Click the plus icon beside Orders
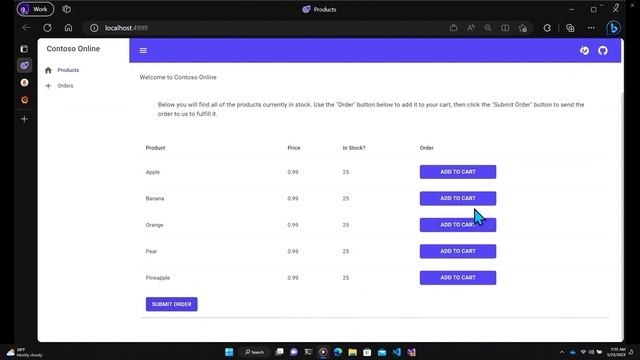The image size is (640, 360). [48, 86]
